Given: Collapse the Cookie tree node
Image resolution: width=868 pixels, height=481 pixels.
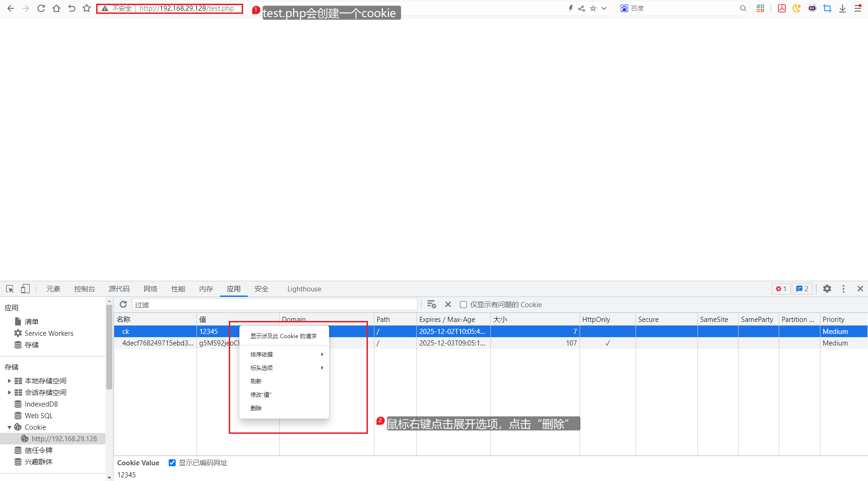Looking at the screenshot, I should coord(9,427).
